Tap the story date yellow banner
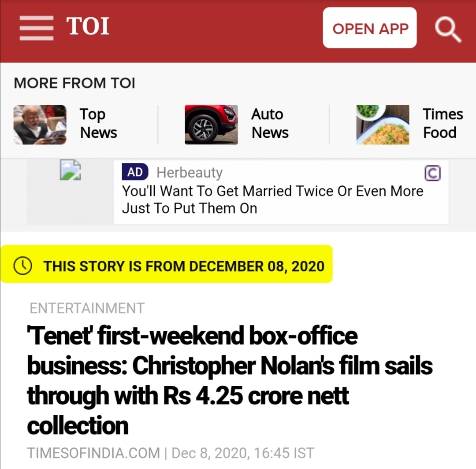This screenshot has height=469, width=476. [x=166, y=264]
